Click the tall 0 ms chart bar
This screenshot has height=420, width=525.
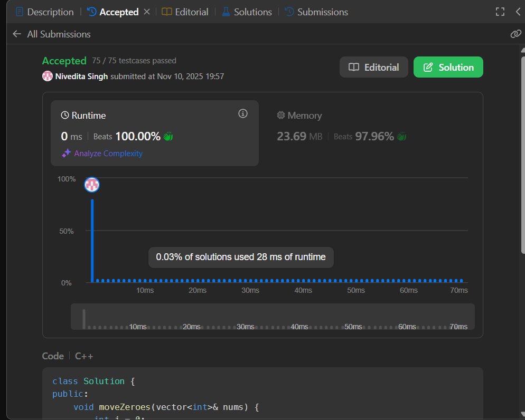92,241
